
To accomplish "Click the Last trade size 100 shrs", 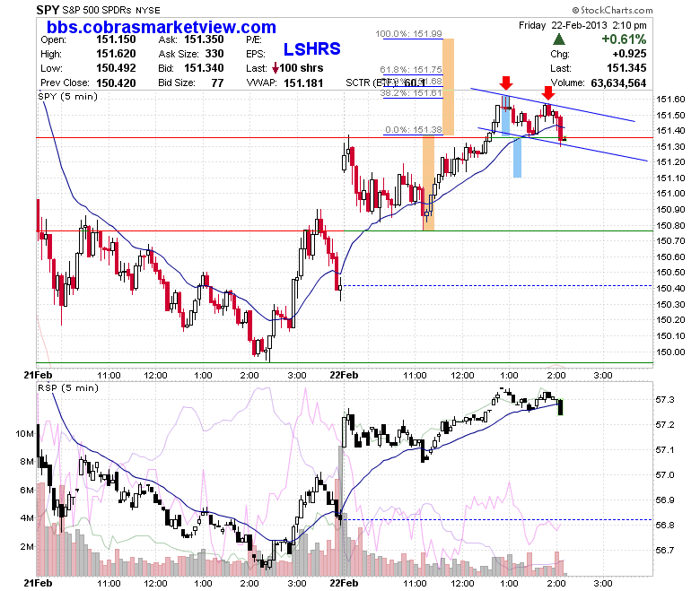I will (x=302, y=68).
